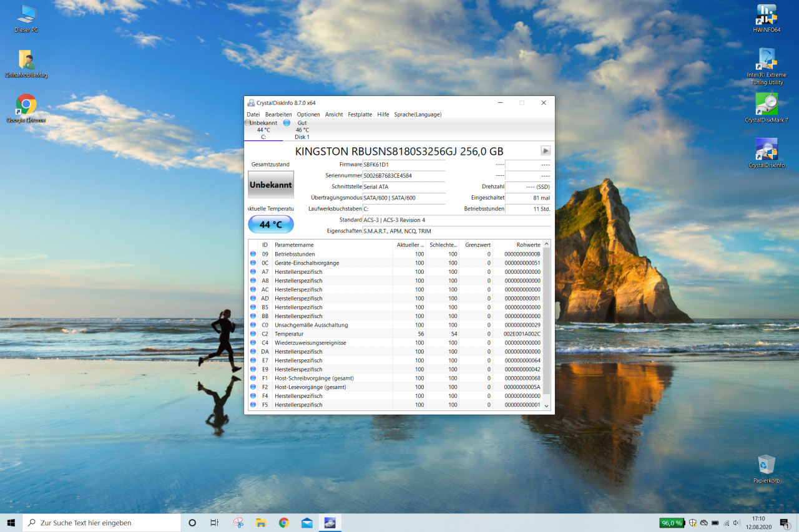799x532 pixels.
Task: Open the Sprache(Language) menu
Action: [418, 114]
